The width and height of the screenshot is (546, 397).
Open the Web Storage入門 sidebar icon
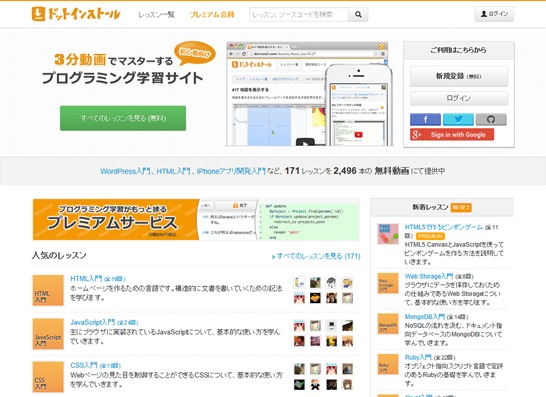[388, 283]
